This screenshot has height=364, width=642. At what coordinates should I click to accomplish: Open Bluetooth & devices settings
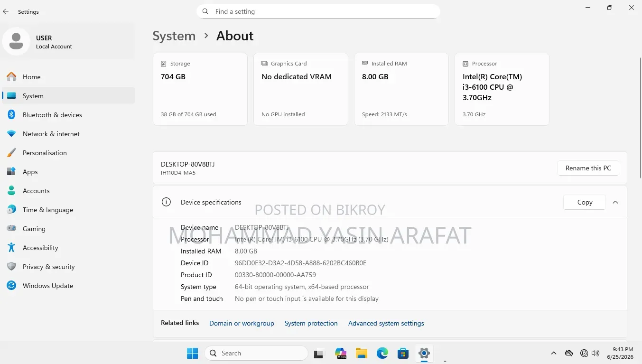click(68, 115)
